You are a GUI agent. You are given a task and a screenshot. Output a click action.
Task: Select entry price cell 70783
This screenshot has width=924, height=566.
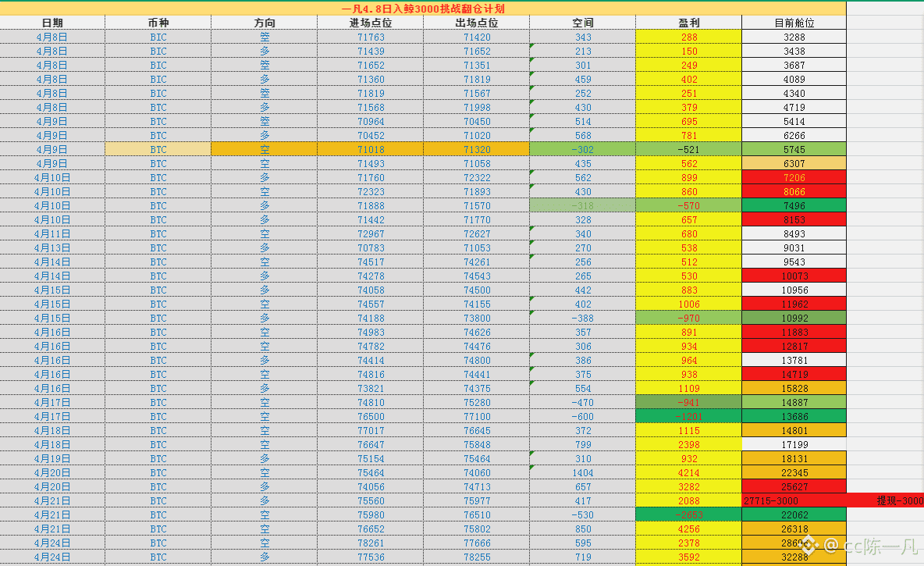click(x=370, y=247)
